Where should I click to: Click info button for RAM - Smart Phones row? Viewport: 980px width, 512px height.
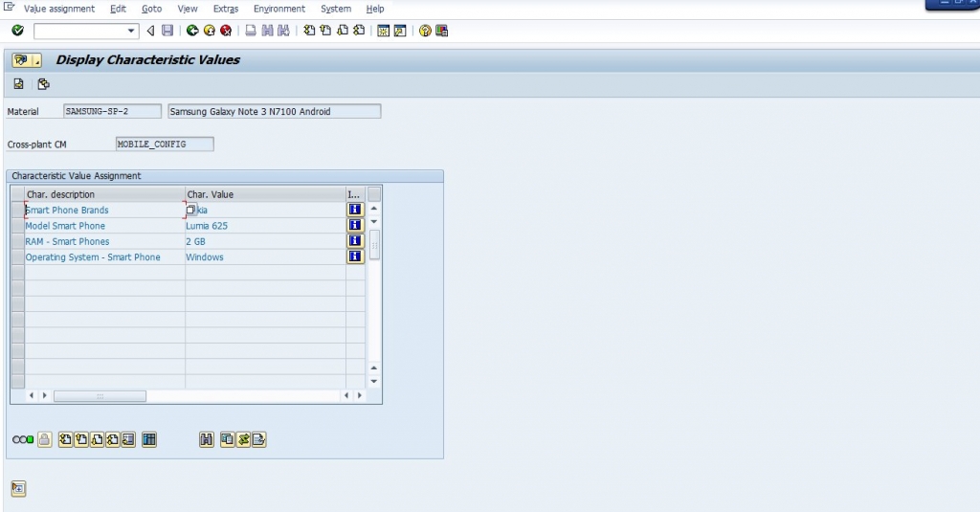click(x=355, y=240)
